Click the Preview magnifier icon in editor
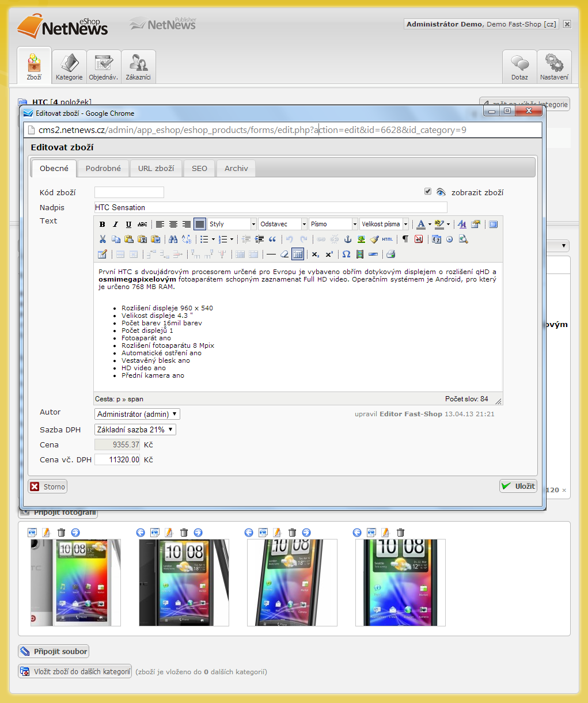The image size is (588, 703). [463, 239]
